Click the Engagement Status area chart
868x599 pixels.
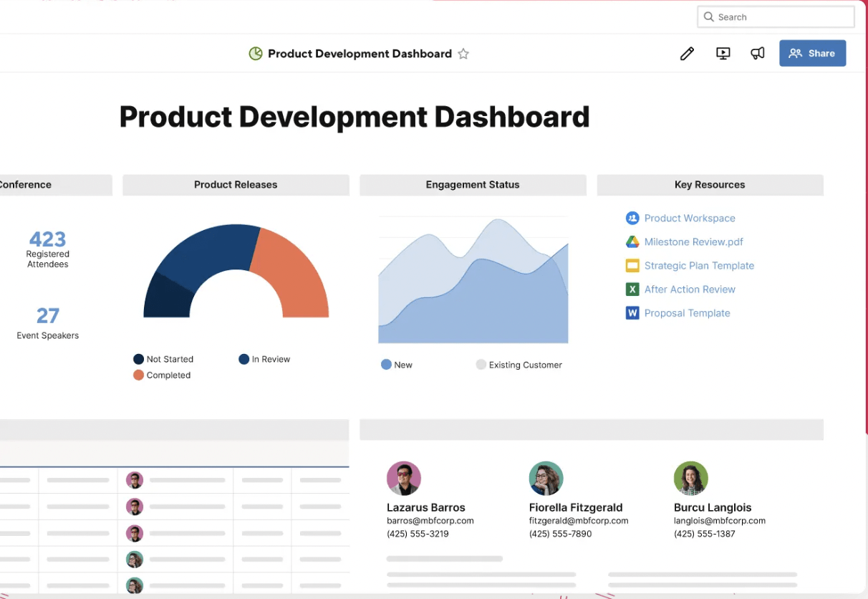coord(473,279)
